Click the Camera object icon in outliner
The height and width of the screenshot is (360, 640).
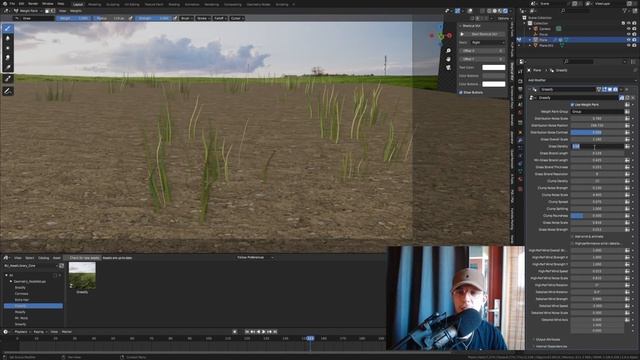coord(536,29)
